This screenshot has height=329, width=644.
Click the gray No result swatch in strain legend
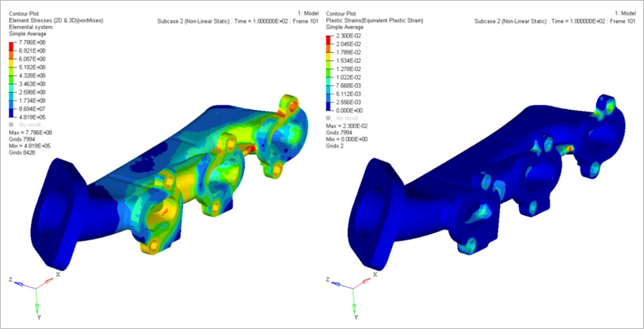329,120
